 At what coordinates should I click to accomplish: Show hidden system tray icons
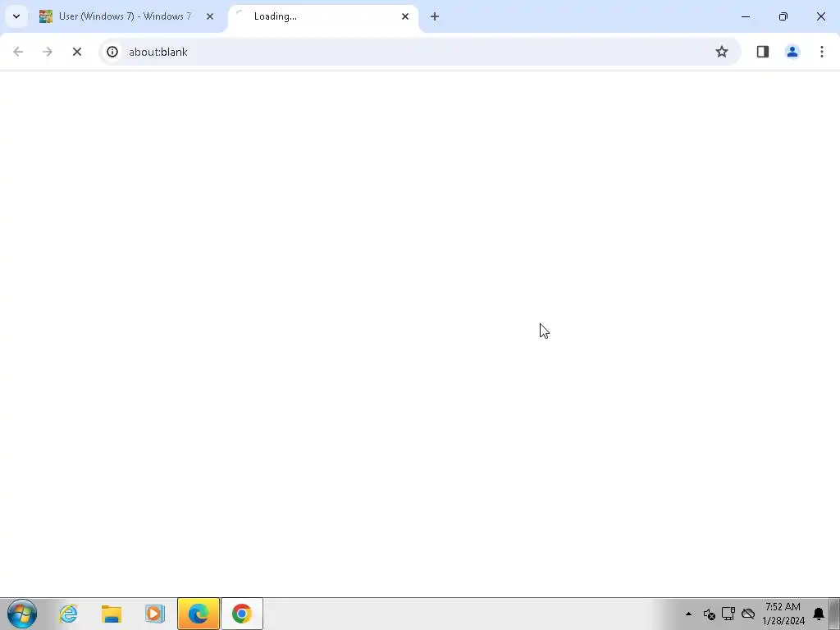[x=688, y=614]
